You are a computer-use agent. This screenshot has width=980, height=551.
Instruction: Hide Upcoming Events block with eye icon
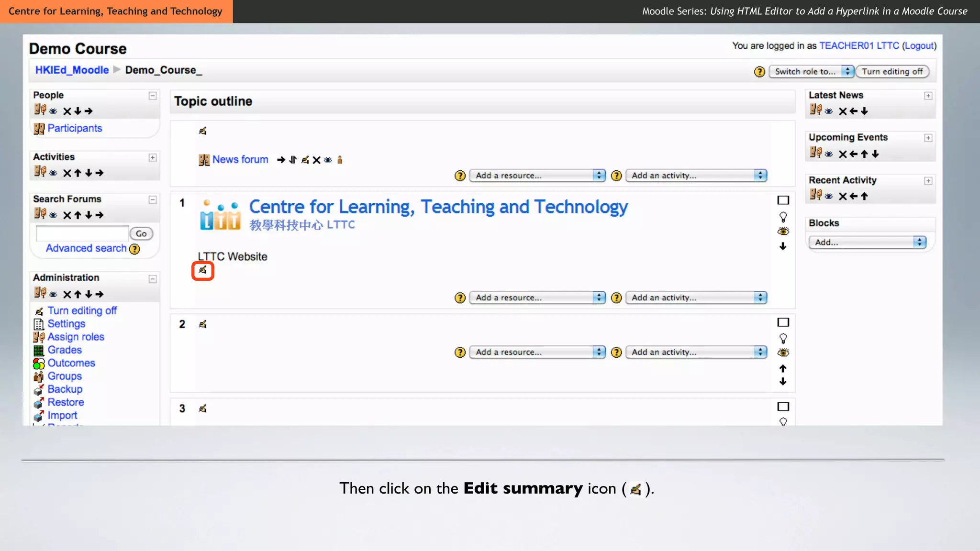[x=829, y=154]
